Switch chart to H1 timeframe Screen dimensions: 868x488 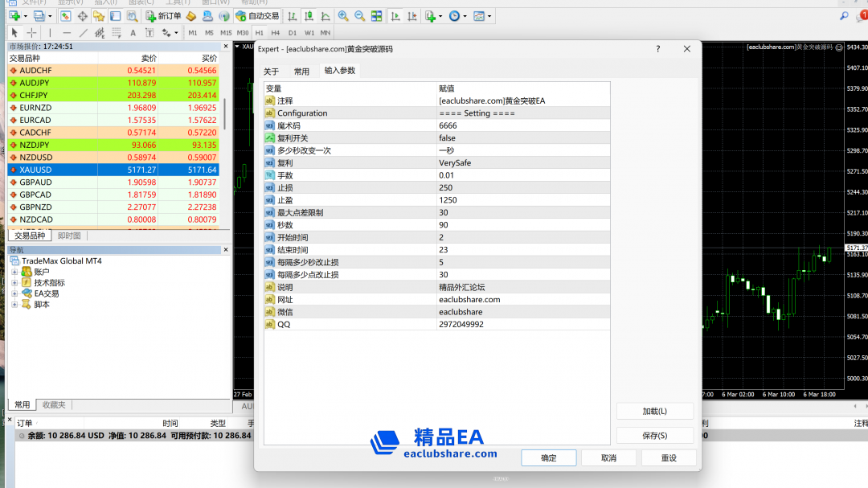(260, 33)
